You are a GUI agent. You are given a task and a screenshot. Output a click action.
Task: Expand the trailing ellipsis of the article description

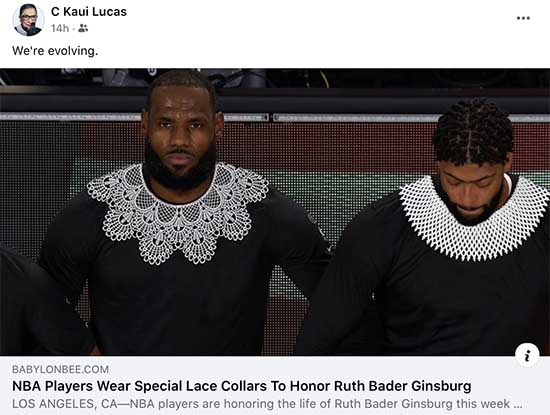[518, 404]
